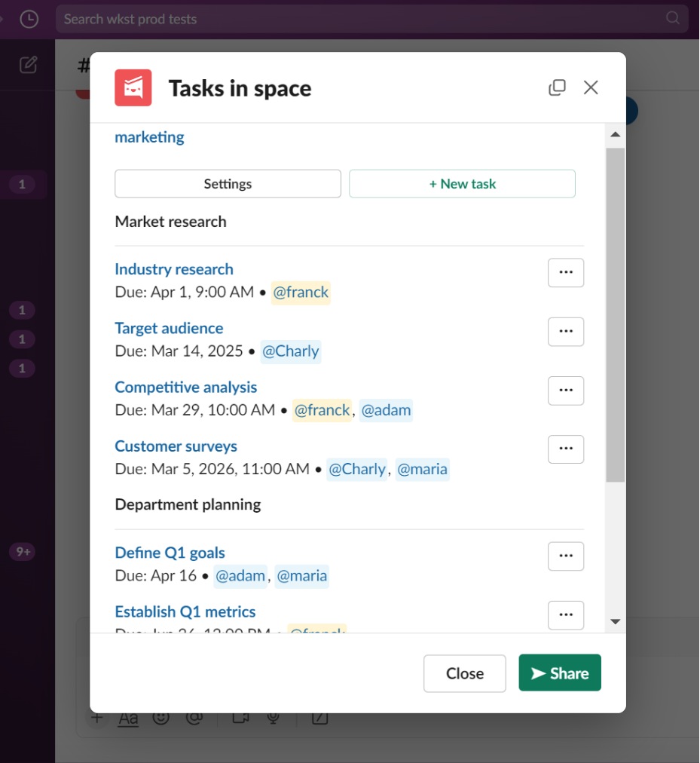Click the scrollbar down arrow in modal

coord(615,621)
